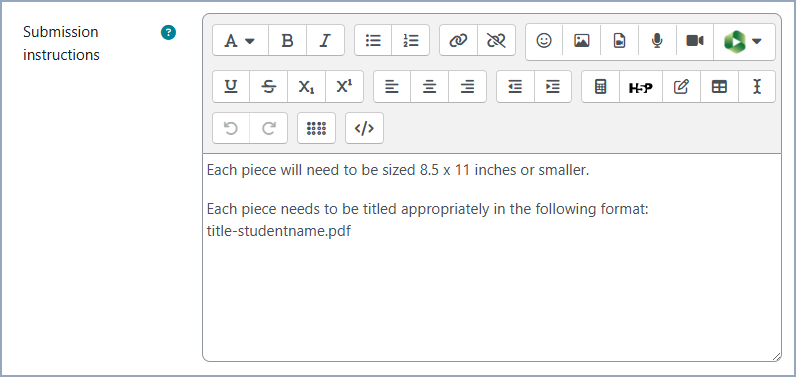Indent the selected paragraph

553,87
